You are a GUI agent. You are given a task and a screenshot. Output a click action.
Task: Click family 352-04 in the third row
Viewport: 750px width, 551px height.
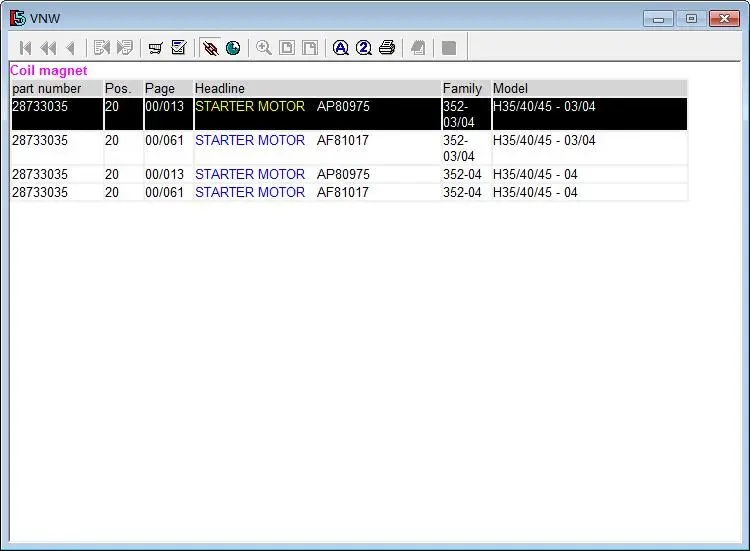click(x=462, y=174)
